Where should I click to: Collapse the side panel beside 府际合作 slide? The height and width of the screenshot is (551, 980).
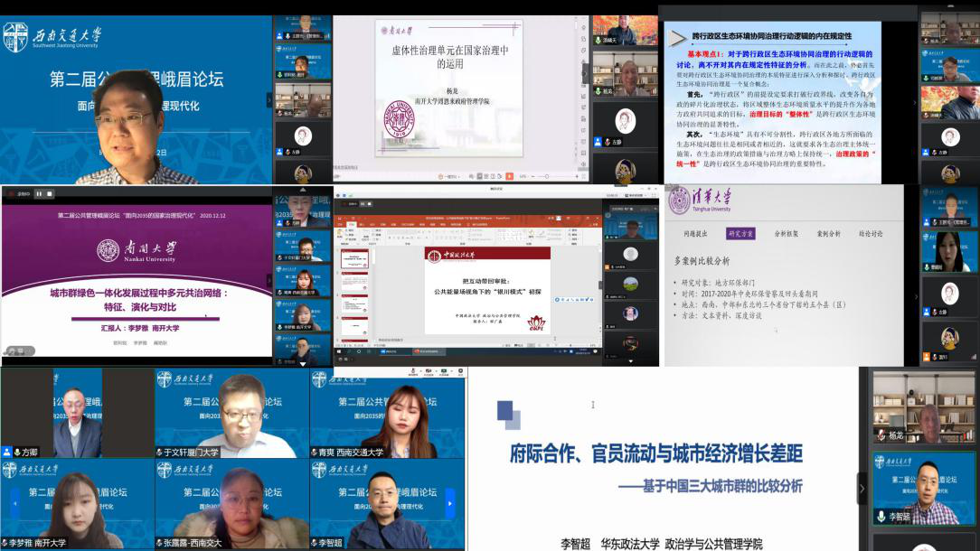[x=862, y=488]
